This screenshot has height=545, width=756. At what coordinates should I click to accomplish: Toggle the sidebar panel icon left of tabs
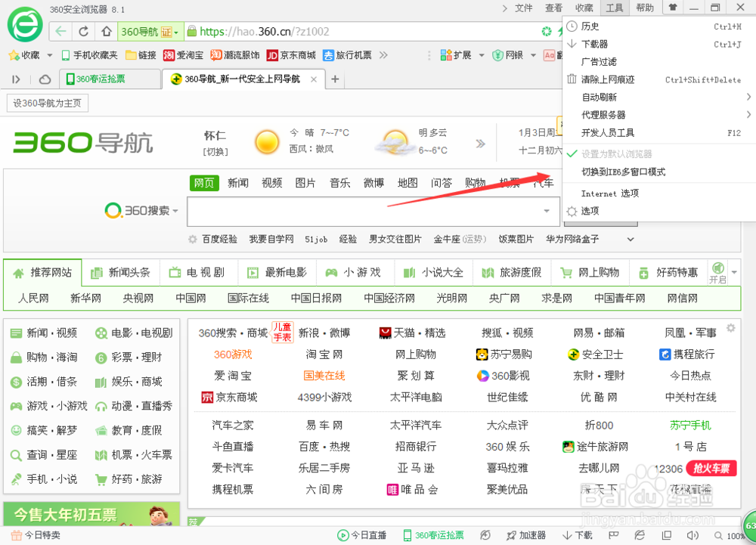16,79
